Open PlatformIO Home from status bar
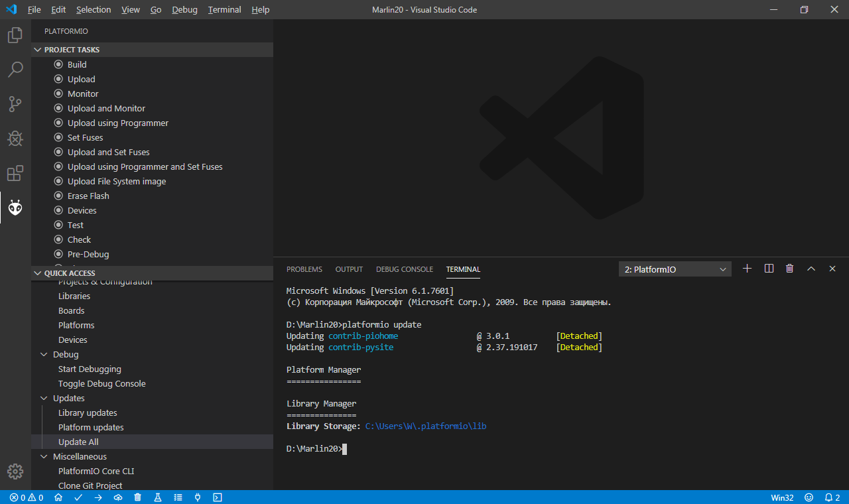 (58, 497)
